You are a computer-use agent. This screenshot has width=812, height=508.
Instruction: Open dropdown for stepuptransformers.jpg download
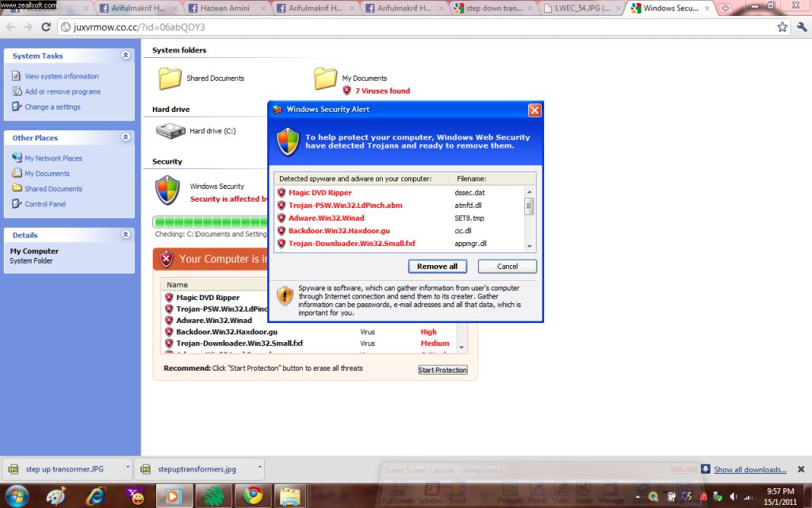point(259,468)
